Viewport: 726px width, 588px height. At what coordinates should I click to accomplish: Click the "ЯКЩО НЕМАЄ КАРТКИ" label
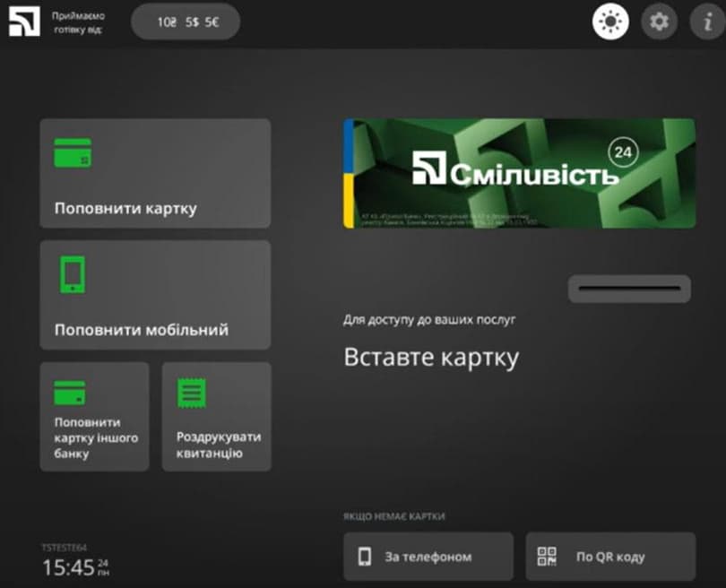(394, 515)
